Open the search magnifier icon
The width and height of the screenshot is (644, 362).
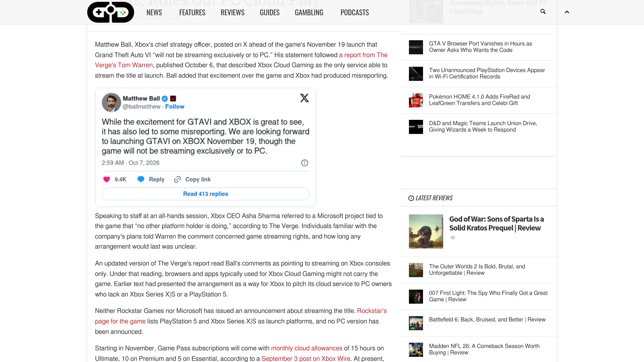[543, 12]
